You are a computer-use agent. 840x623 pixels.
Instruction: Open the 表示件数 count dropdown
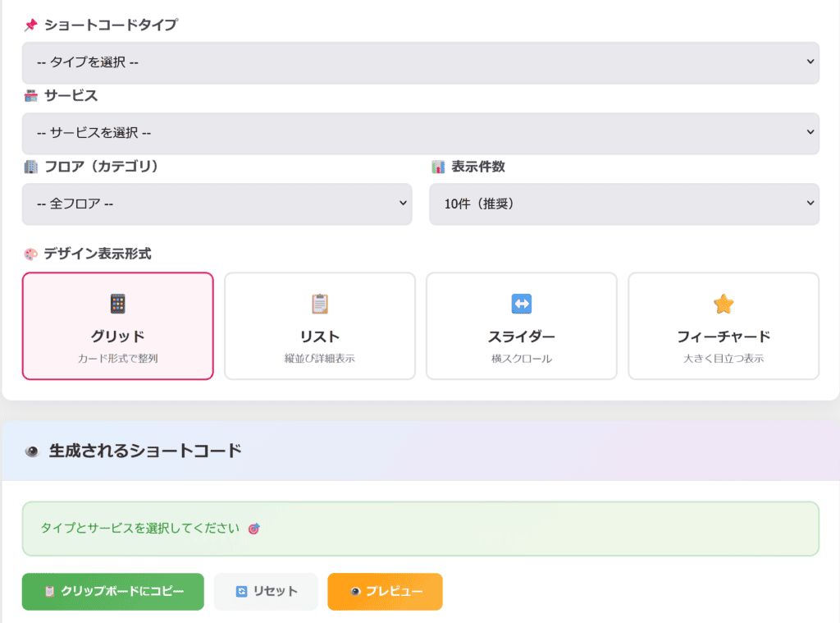click(x=623, y=204)
